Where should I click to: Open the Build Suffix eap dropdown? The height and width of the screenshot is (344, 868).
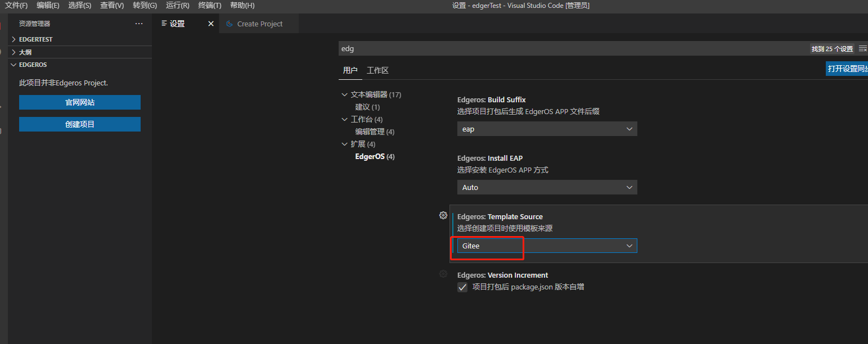point(547,129)
